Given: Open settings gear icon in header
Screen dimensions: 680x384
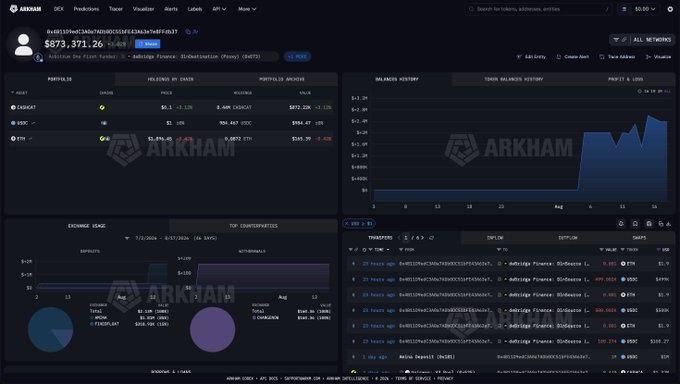Looking at the screenshot, I should click(x=670, y=9).
